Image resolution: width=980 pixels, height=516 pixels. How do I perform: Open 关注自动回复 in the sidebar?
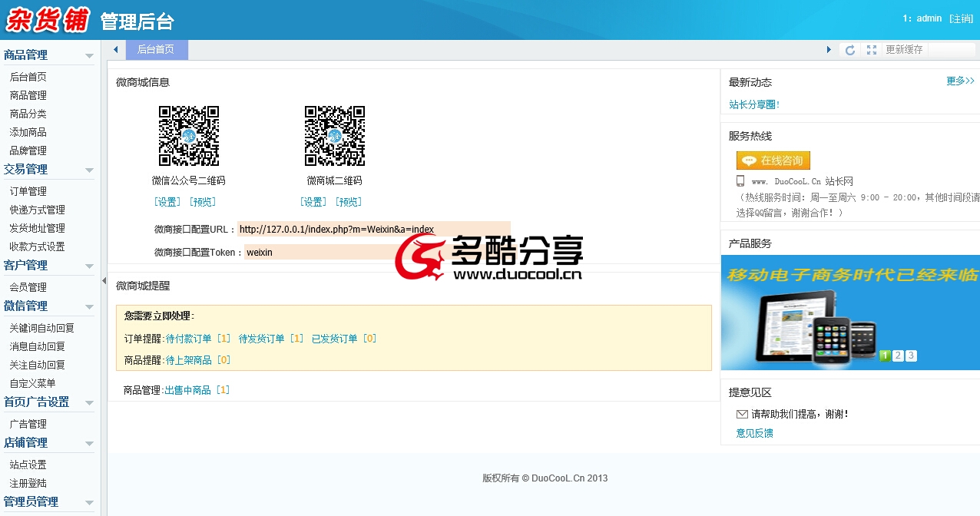coord(37,365)
